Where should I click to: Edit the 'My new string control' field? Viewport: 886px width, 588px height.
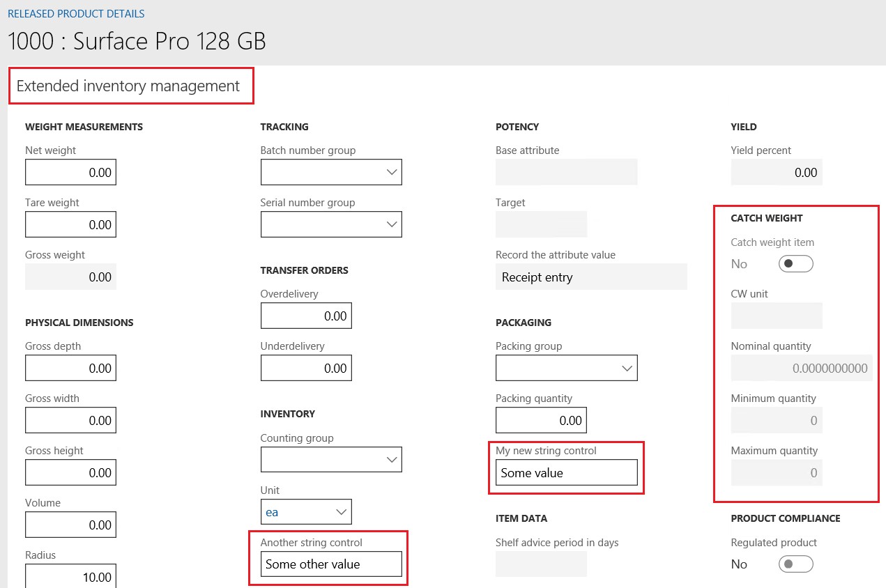click(x=565, y=472)
